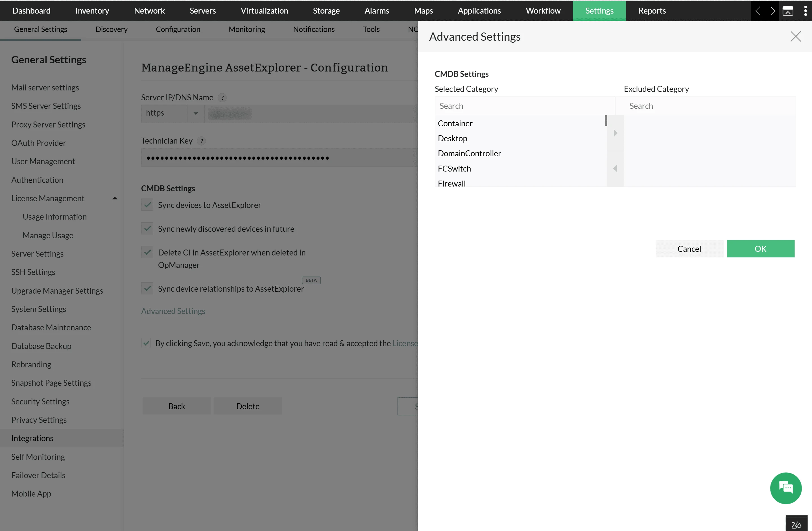Click OK in Advanced Settings
Image resolution: width=812 pixels, height=531 pixels.
pos(760,248)
